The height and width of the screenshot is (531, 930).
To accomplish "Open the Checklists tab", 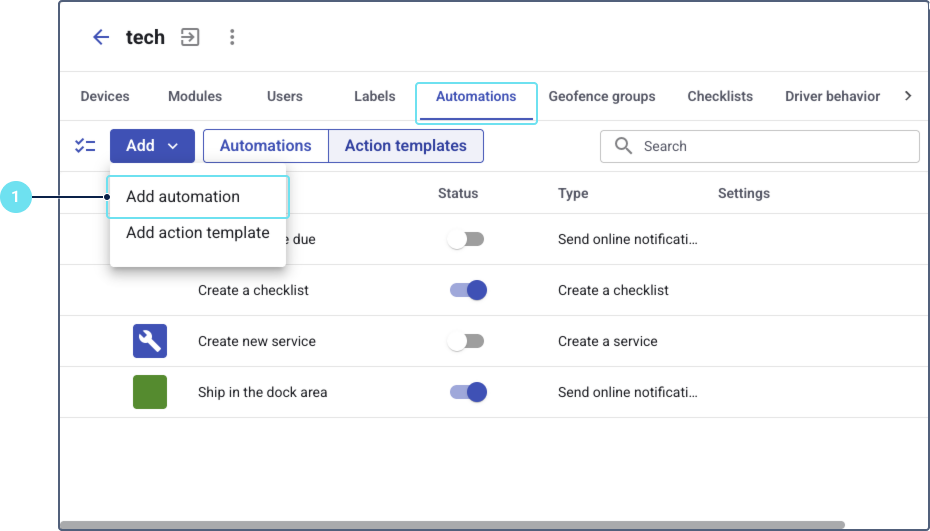I will click(x=720, y=97).
